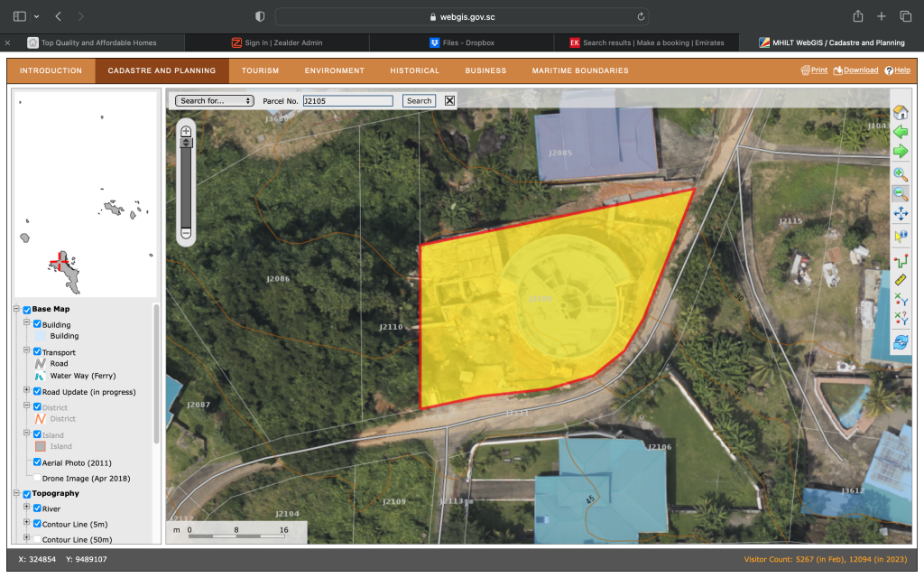The width and height of the screenshot is (924, 578).
Task: Choose the yellow ruler measure tool
Action: (x=900, y=279)
